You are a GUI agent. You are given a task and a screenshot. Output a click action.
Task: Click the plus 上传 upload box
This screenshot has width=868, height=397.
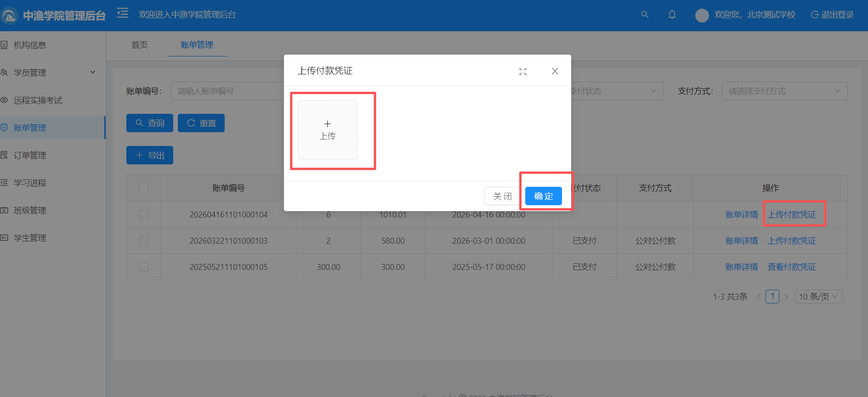tap(328, 130)
